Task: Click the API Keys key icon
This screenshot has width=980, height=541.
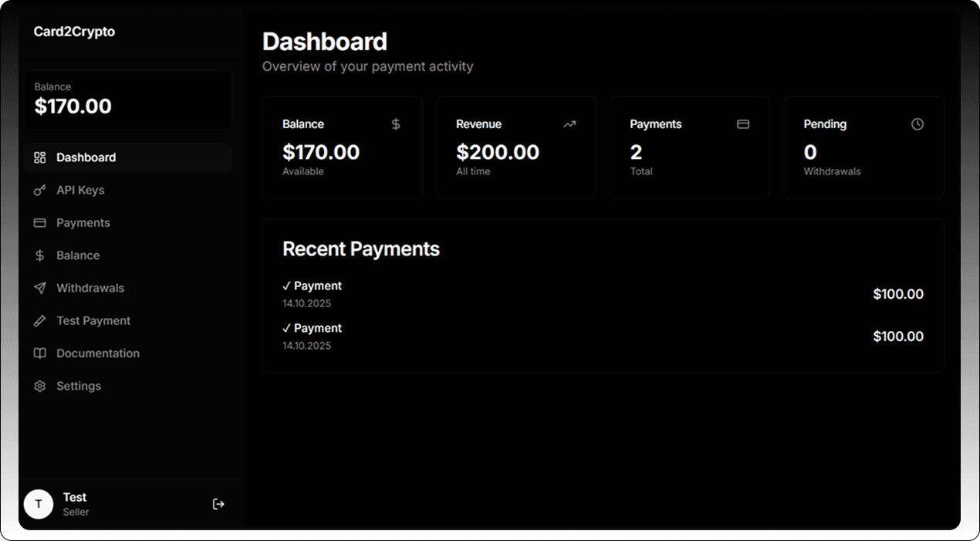Action: (x=39, y=190)
